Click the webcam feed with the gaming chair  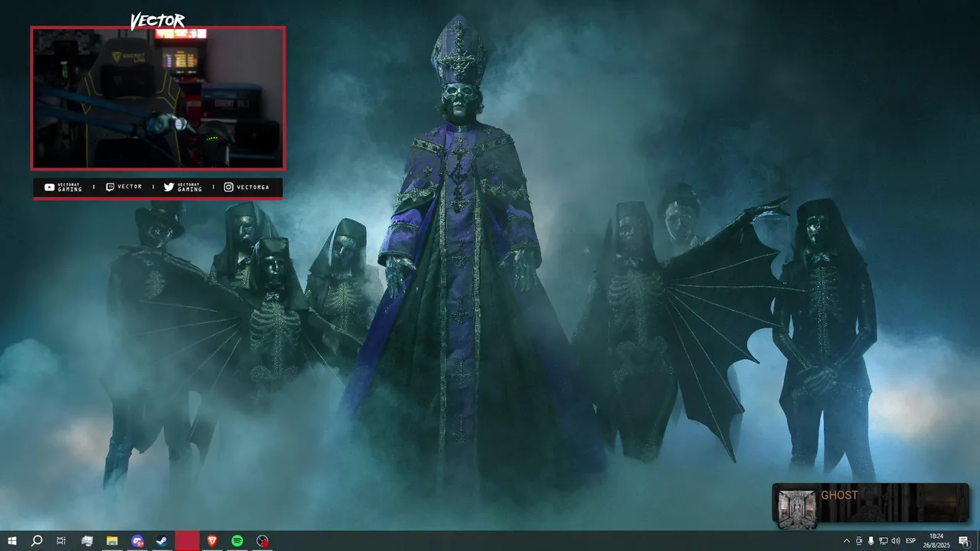tap(158, 98)
